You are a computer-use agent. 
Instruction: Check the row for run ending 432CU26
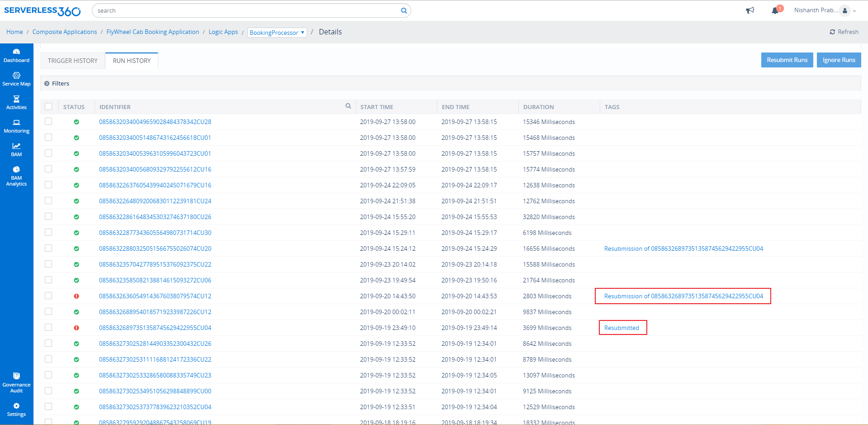coord(48,343)
